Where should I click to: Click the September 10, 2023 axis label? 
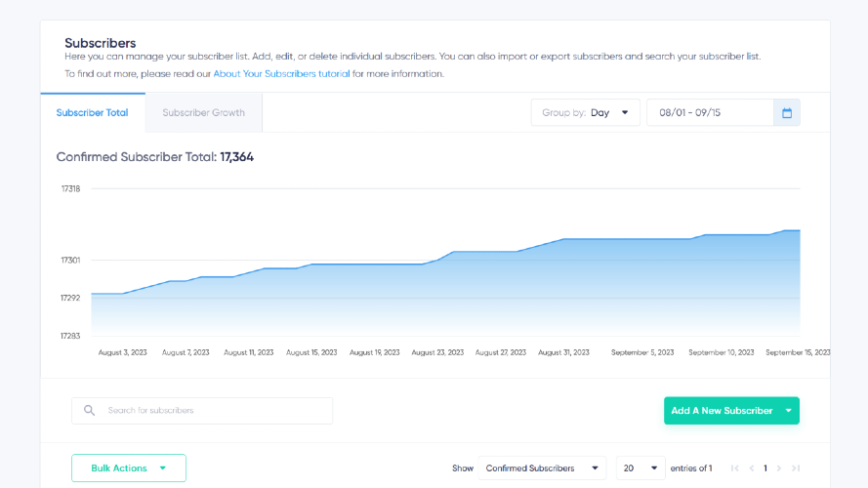pos(721,352)
